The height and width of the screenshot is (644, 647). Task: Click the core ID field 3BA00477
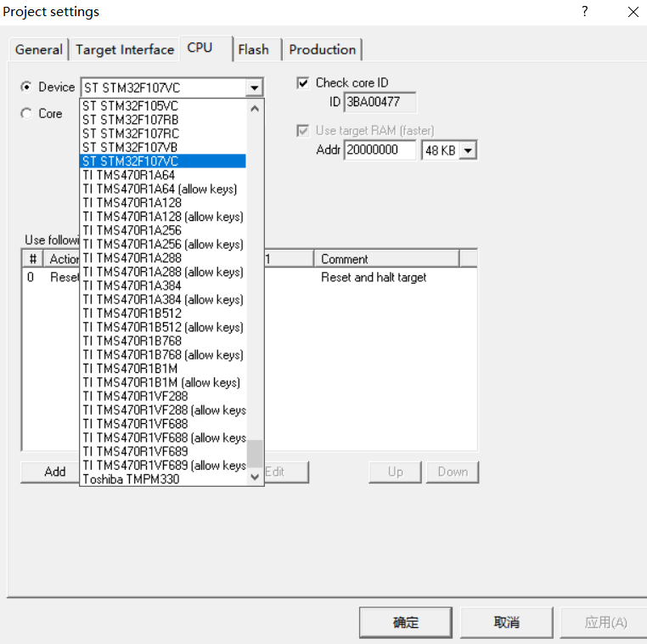(x=380, y=102)
